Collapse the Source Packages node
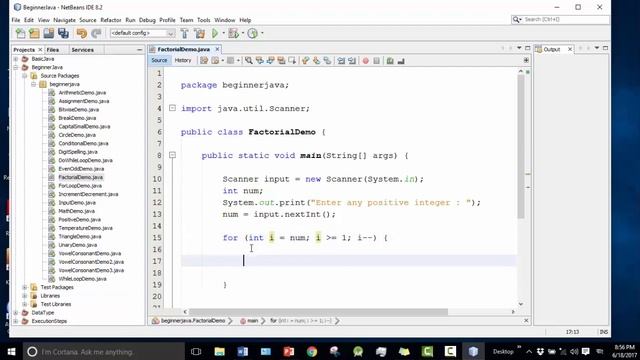Image resolution: width=640 pixels, height=360 pixels. [25, 76]
